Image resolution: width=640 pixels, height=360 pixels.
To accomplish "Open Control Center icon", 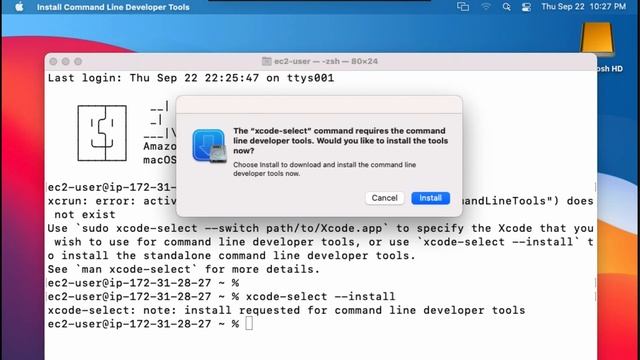I will 526,7.
